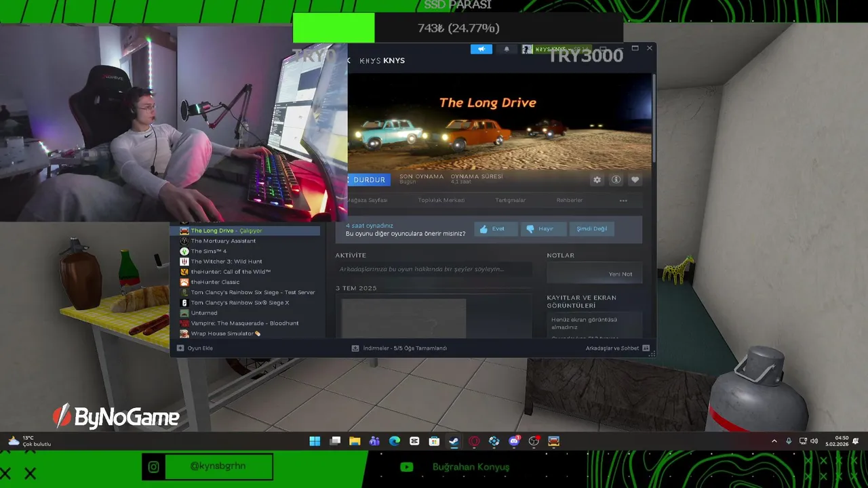This screenshot has height=488, width=868.
Task: Open OBS Studio from taskbar
Action: tap(534, 441)
